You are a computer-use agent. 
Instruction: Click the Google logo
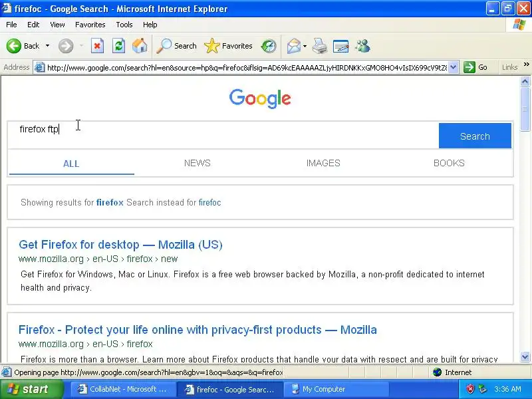(260, 98)
